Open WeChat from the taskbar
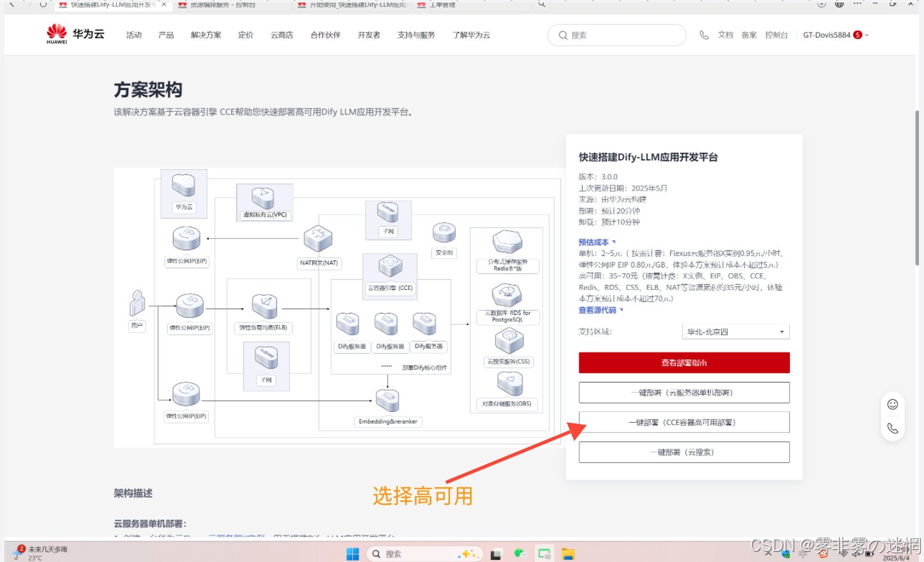This screenshot has height=562, width=924. pos(519,554)
